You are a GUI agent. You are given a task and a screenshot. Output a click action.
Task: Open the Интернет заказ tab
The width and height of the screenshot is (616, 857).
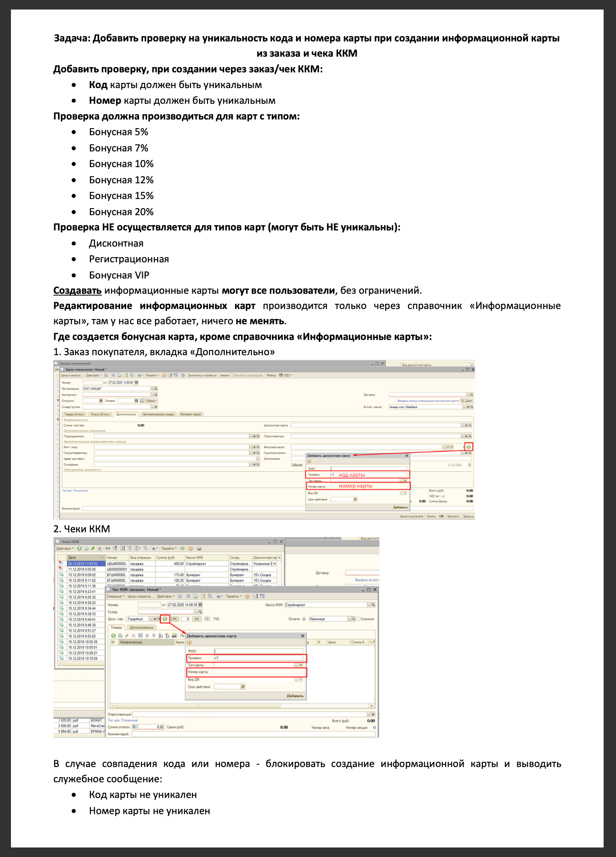[191, 414]
